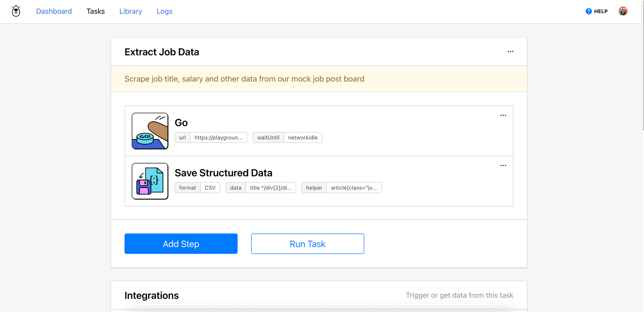Click the Go step illustration icon
The image size is (644, 312).
pyautogui.click(x=150, y=131)
